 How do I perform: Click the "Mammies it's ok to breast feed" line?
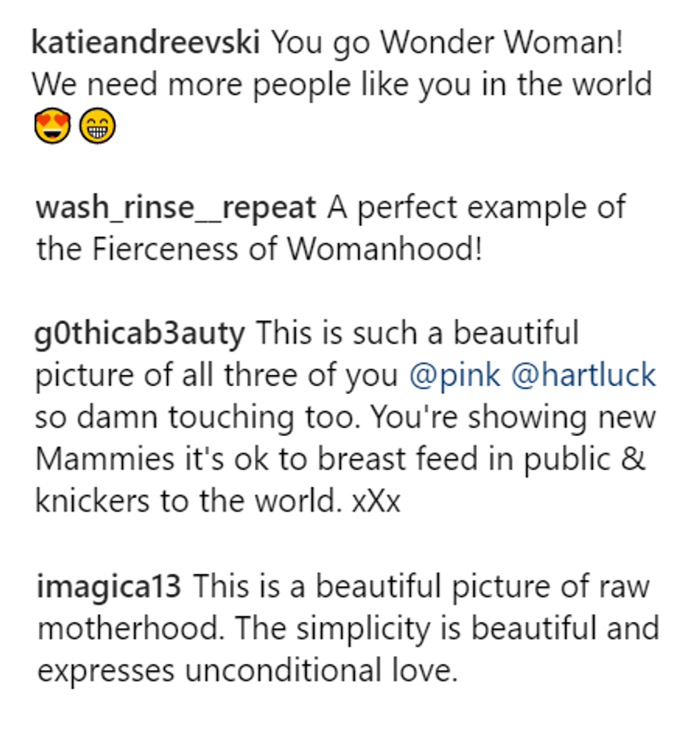point(340,459)
